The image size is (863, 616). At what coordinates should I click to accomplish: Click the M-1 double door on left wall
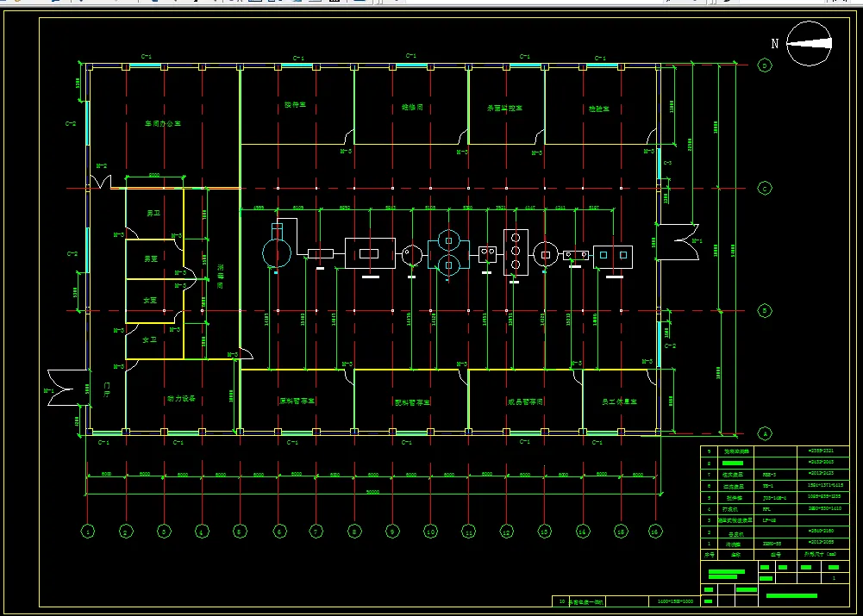(x=68, y=388)
